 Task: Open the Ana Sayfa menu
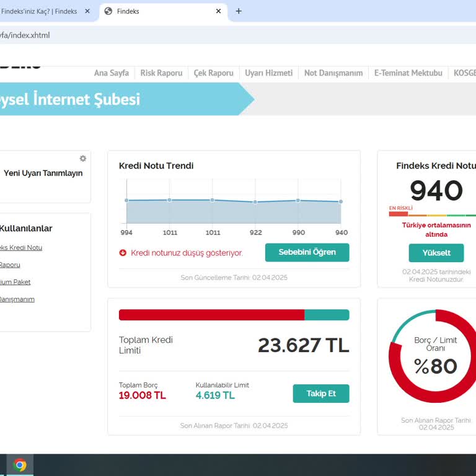[x=112, y=73]
